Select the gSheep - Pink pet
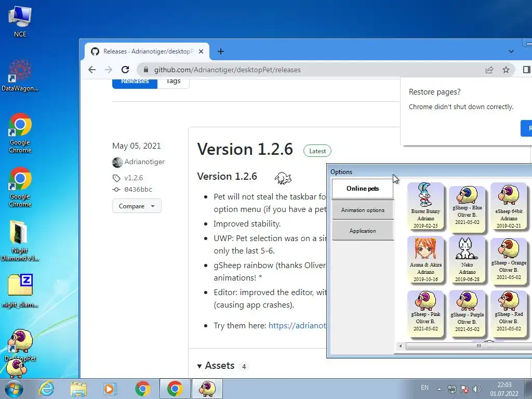532x399 pixels. 425,313
